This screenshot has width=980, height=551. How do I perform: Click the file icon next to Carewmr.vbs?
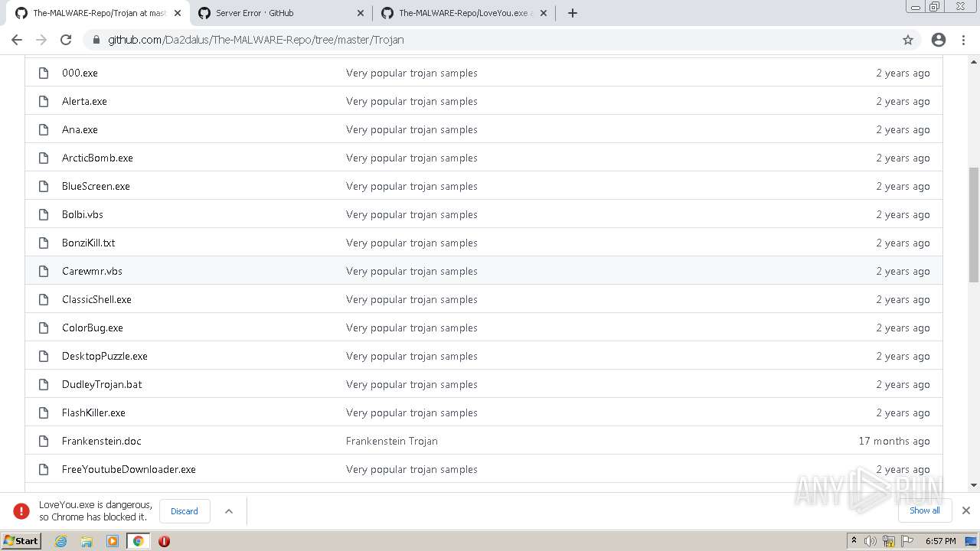pyautogui.click(x=44, y=271)
